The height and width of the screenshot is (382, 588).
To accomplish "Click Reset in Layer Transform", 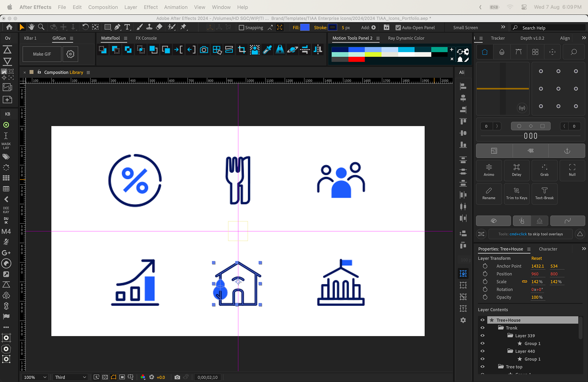I will click(x=536, y=258).
